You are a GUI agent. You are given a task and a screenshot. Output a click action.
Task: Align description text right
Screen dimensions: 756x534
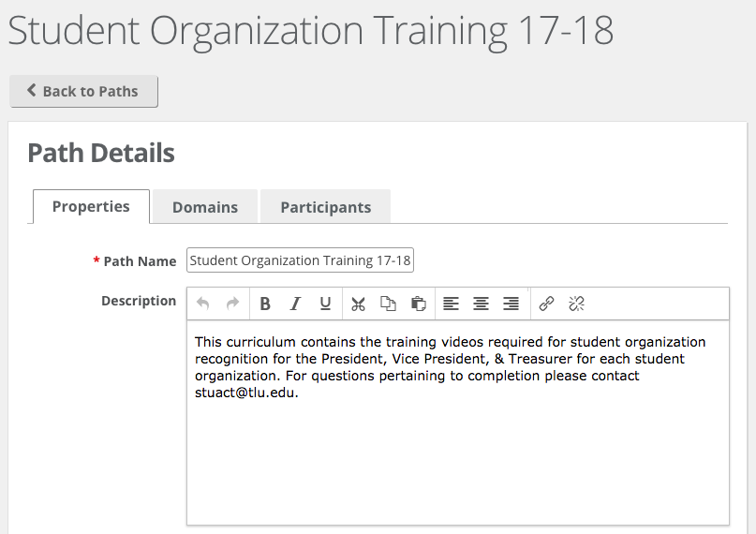511,304
